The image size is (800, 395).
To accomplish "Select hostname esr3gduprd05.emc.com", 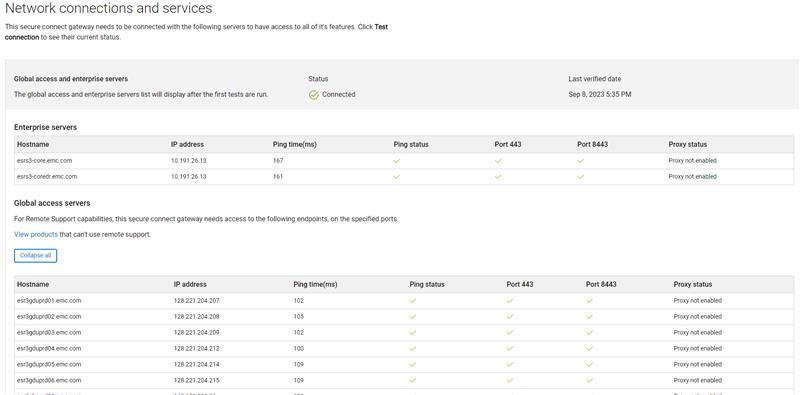I will click(x=49, y=364).
